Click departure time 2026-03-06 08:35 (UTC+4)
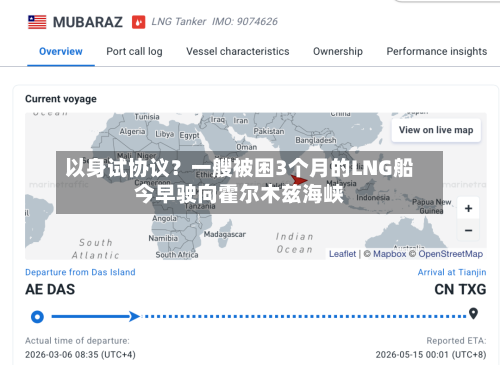This screenshot has width=500, height=365. (80, 354)
